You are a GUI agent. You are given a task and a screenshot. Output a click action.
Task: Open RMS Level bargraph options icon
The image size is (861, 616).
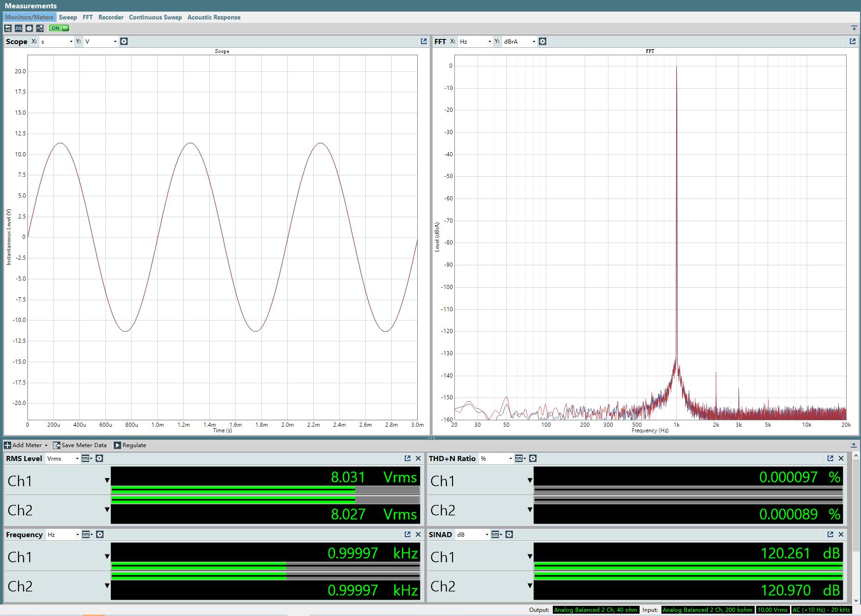click(87, 458)
